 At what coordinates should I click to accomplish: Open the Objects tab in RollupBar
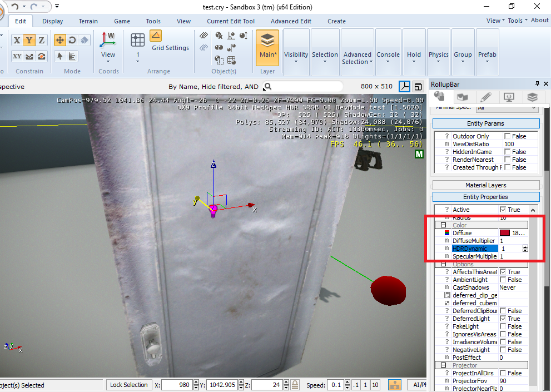[x=439, y=96]
